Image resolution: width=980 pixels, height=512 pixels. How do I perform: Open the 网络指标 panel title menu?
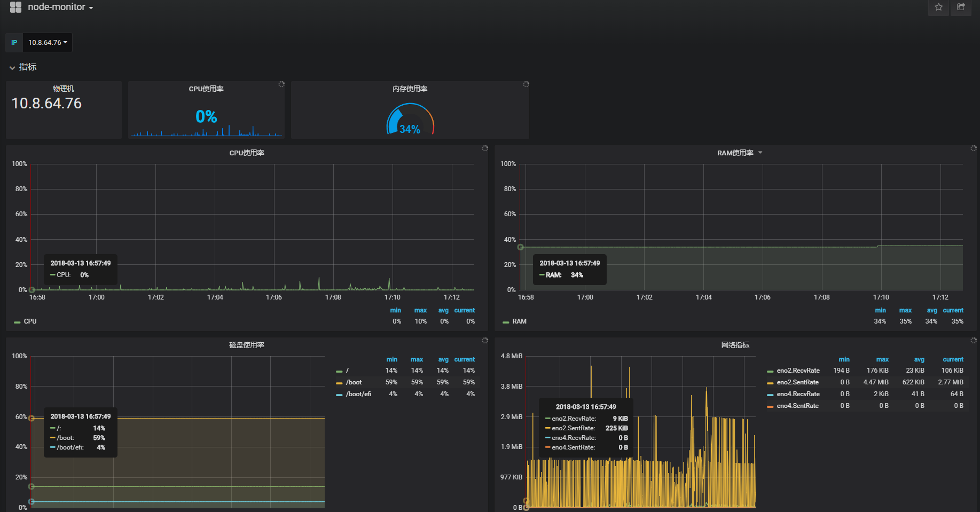click(x=735, y=345)
